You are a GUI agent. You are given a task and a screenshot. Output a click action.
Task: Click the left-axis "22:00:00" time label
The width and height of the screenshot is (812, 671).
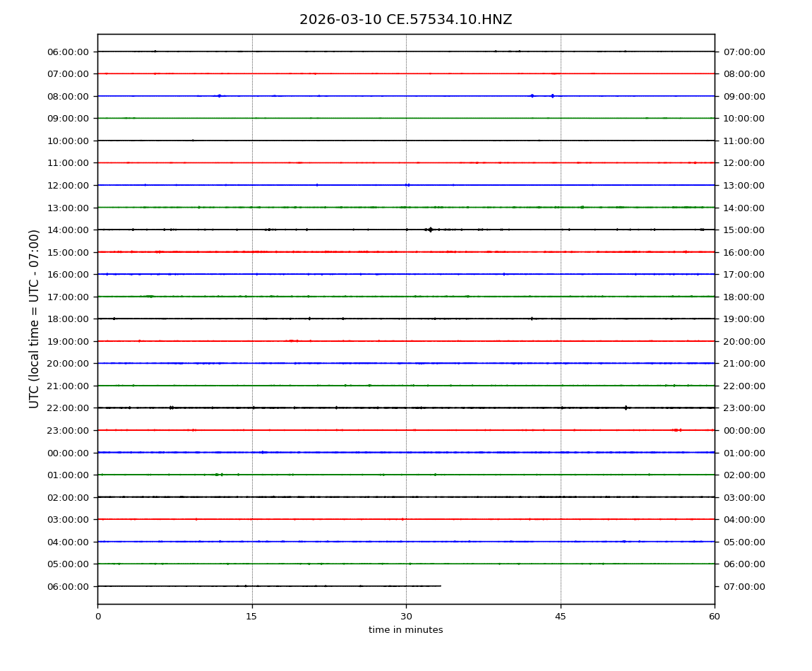point(69,408)
